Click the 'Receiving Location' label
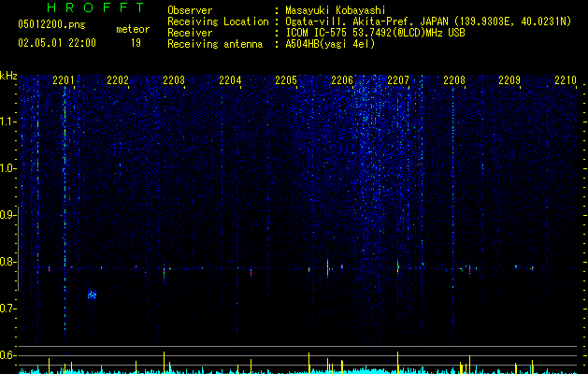588x374 pixels. pos(218,22)
